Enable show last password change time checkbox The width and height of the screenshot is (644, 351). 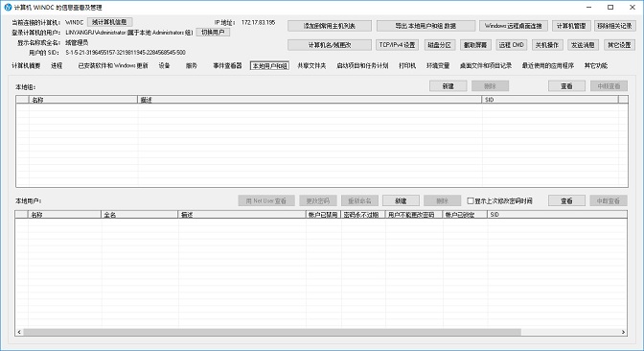471,201
